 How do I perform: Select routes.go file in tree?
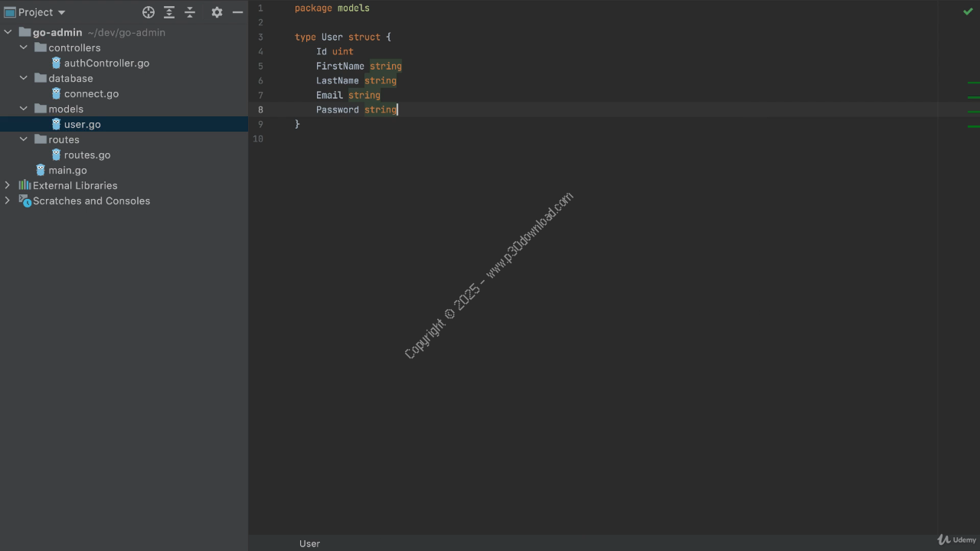(87, 155)
